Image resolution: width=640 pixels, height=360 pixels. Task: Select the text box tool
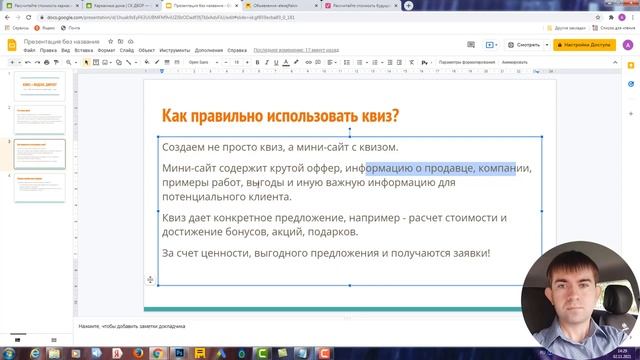tap(96, 62)
